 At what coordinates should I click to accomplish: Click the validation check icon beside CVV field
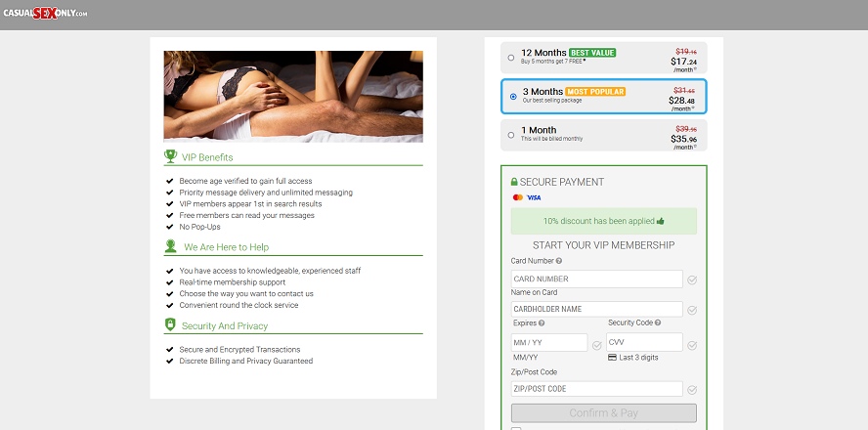[692, 345]
